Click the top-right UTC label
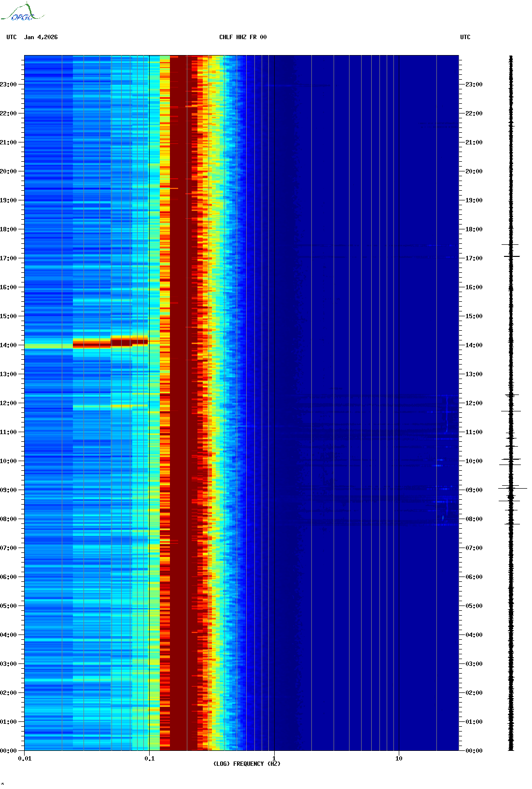This screenshot has height=789, width=532. coord(465,37)
